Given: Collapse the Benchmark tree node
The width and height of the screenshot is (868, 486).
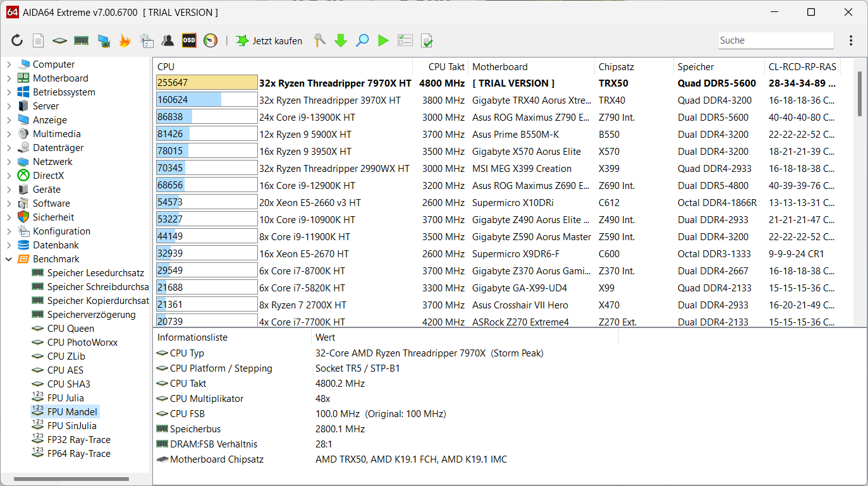Looking at the screenshot, I should coord(9,259).
